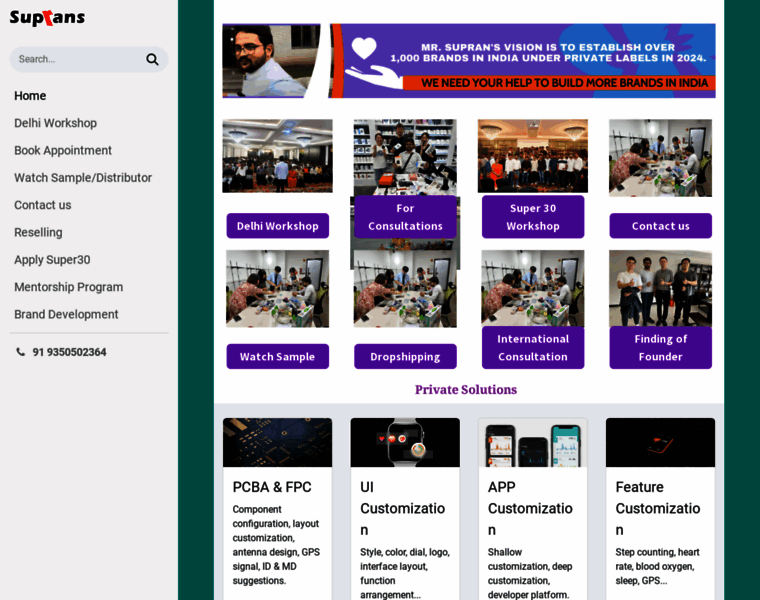Click the International Consultation button

tap(533, 348)
